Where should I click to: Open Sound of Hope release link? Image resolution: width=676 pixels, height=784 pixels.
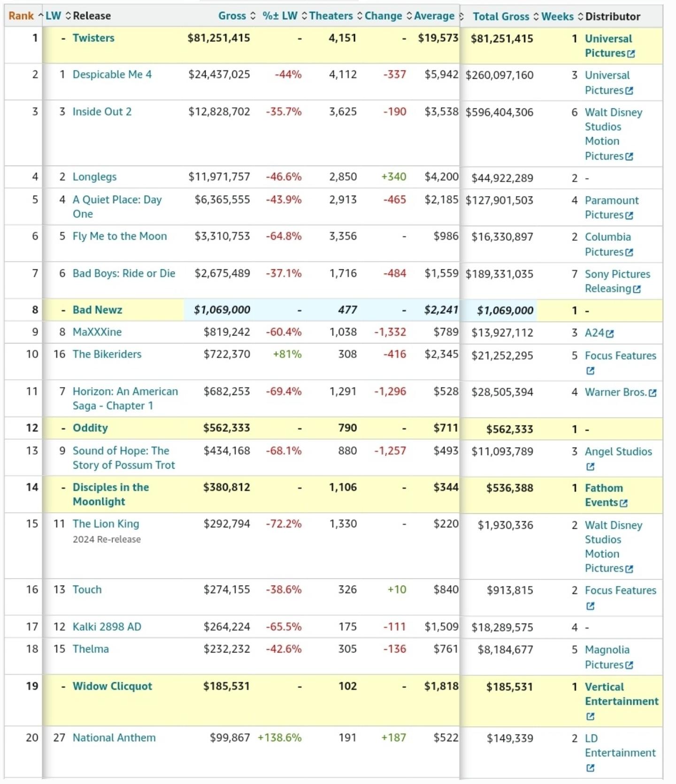coord(123,457)
